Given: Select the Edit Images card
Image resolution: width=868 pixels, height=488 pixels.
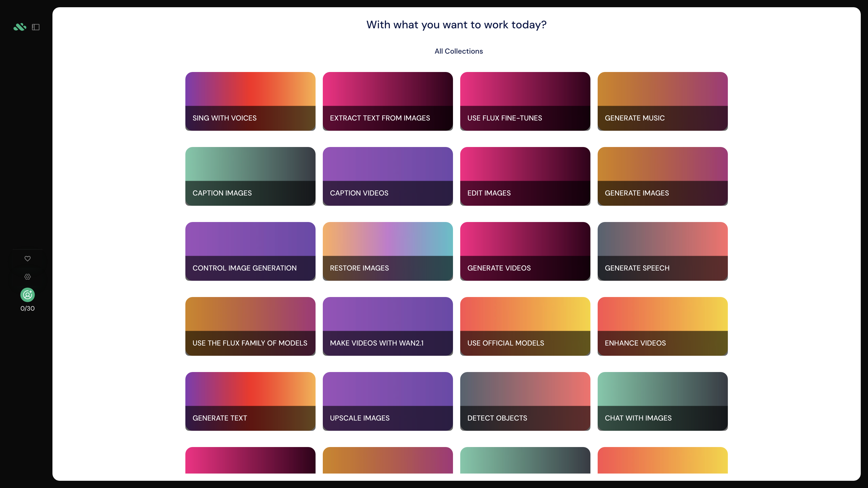Looking at the screenshot, I should point(525,176).
